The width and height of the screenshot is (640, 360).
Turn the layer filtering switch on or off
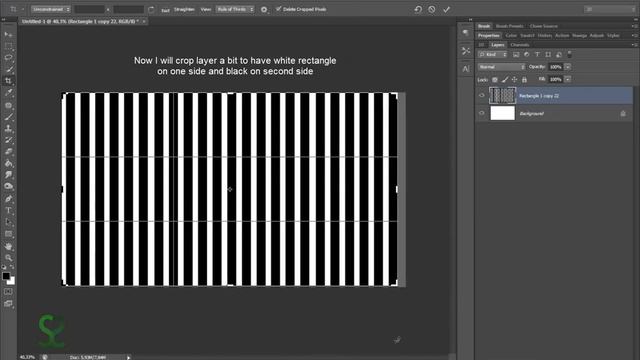point(570,54)
